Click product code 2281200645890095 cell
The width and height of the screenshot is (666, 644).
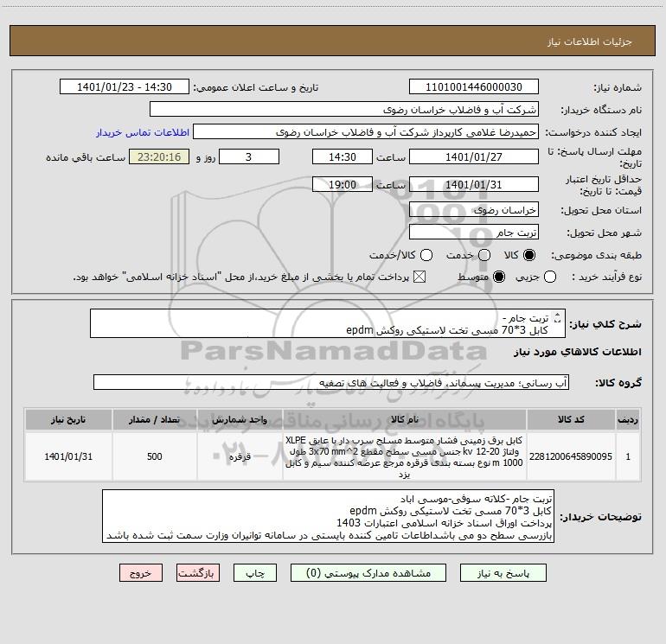click(571, 456)
